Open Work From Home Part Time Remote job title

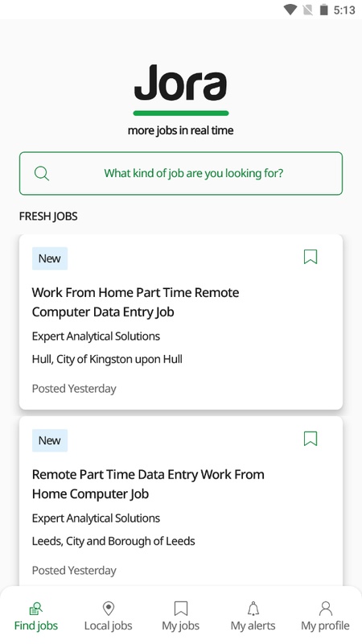pyautogui.click(x=135, y=303)
